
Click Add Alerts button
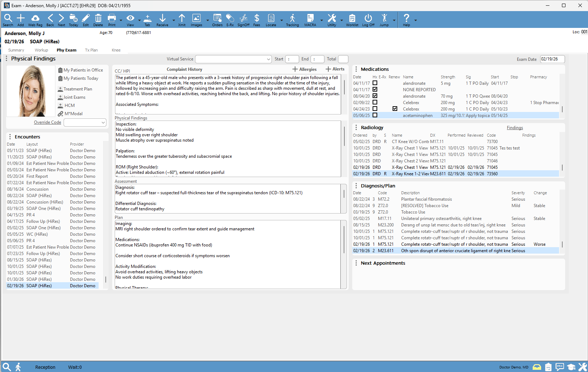click(x=335, y=69)
